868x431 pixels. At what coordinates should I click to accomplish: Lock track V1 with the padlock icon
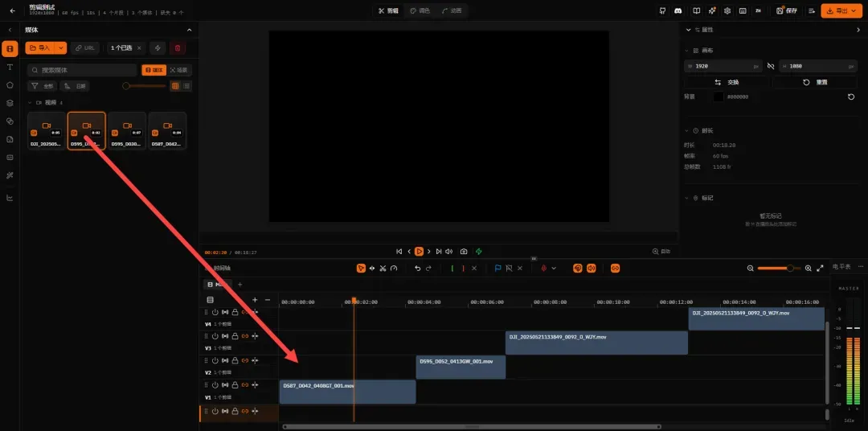pos(235,384)
